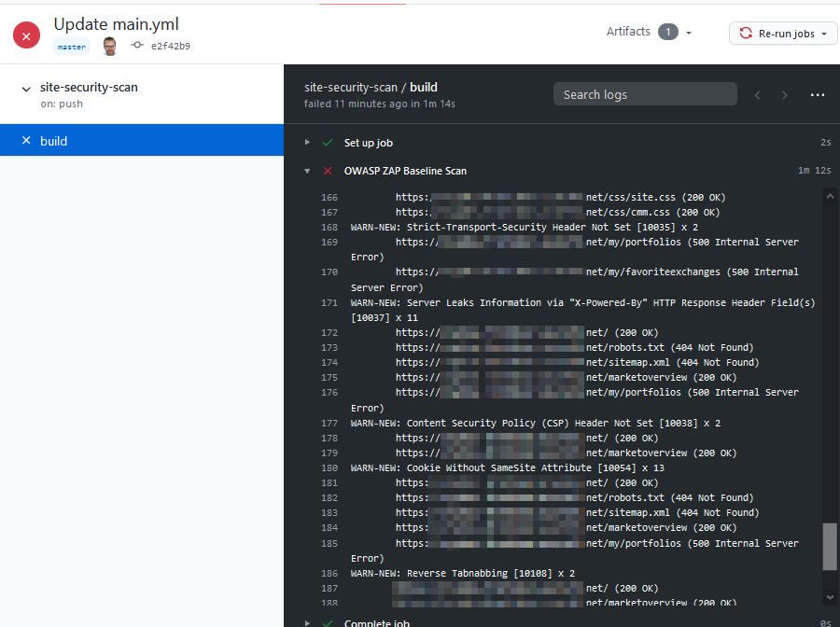Viewport: 840px width, 627px height.
Task: Click the green check on Set up job
Action: pos(328,143)
